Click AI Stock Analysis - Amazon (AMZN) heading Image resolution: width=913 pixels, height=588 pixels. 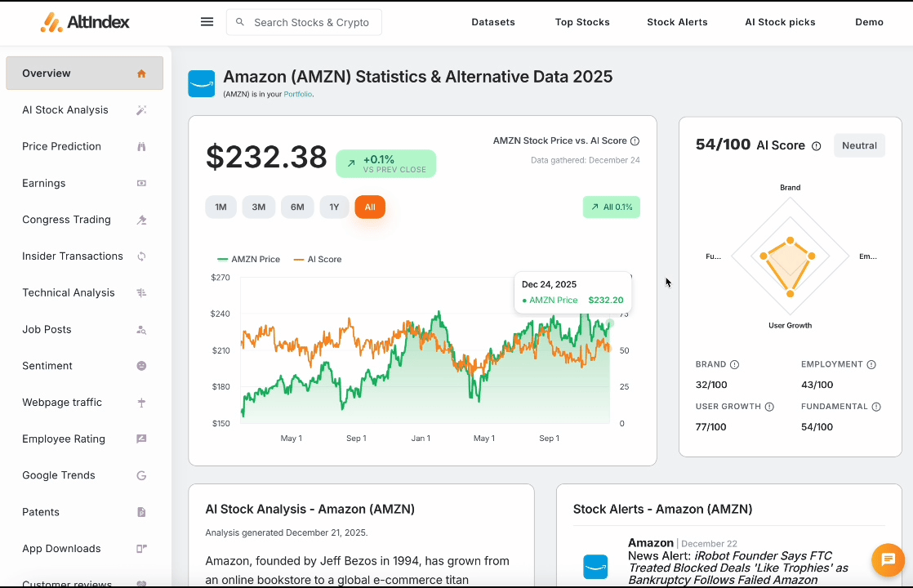pyautogui.click(x=310, y=509)
